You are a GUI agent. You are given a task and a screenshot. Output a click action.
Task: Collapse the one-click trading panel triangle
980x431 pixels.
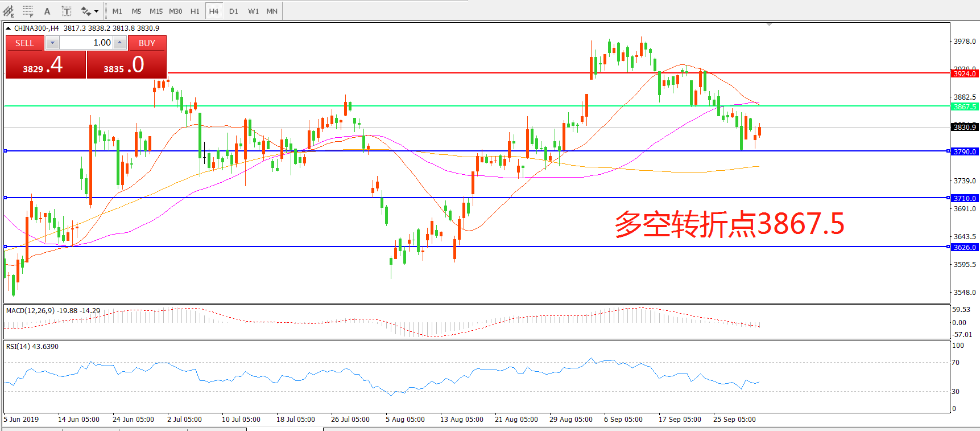9,28
